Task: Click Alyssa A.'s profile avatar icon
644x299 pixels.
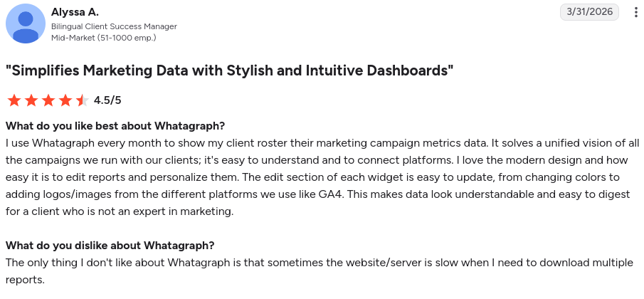Action: 26,23
